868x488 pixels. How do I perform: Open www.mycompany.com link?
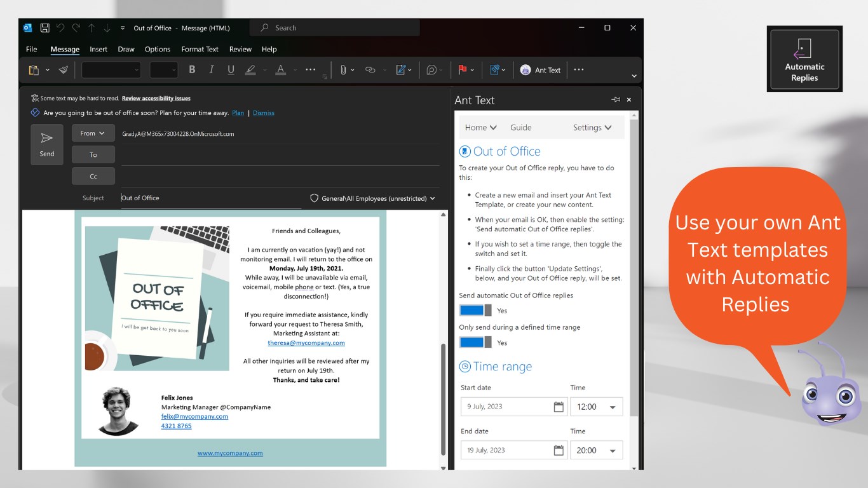[x=230, y=453]
